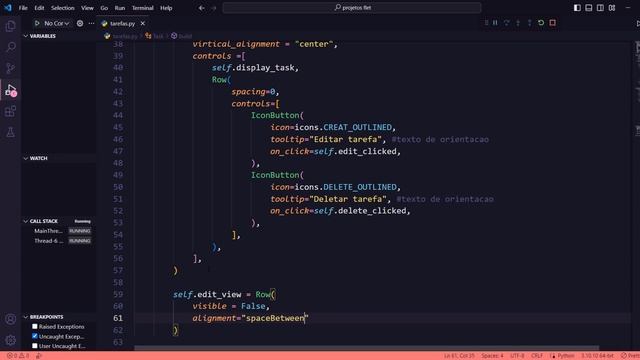The image size is (640, 360).
Task: Open the Accounts menu icon
Action: [x=11, y=319]
